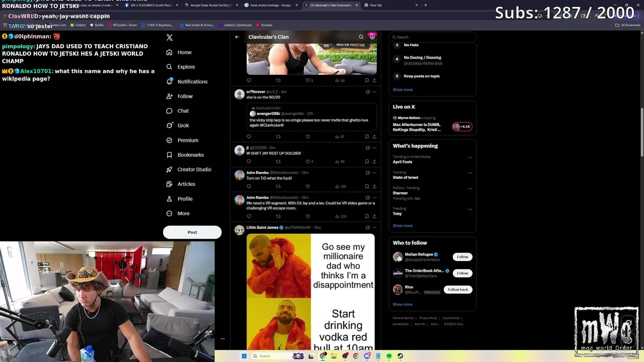644x362 pixels.
Task: Open Articles in the sidebar
Action: [181, 184]
